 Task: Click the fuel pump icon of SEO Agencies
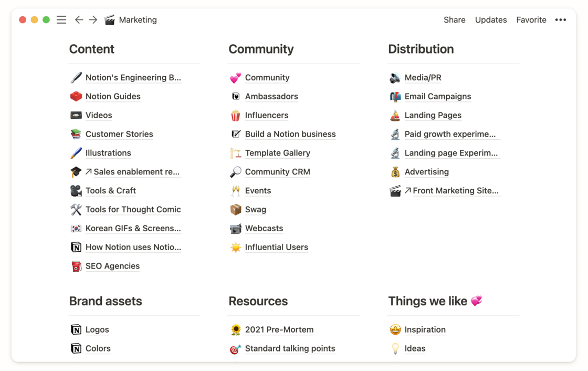(x=76, y=266)
